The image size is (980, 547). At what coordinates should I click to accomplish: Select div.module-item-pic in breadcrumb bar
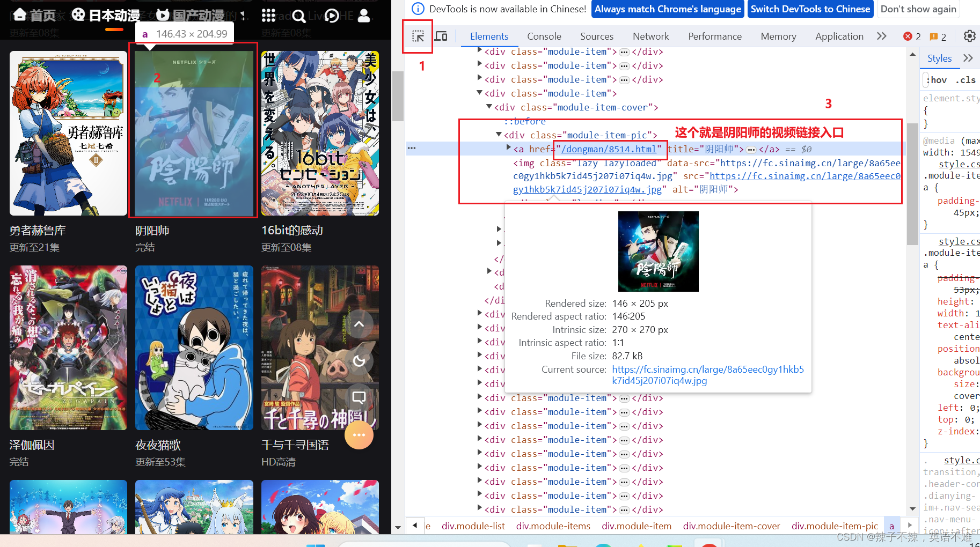coord(835,526)
